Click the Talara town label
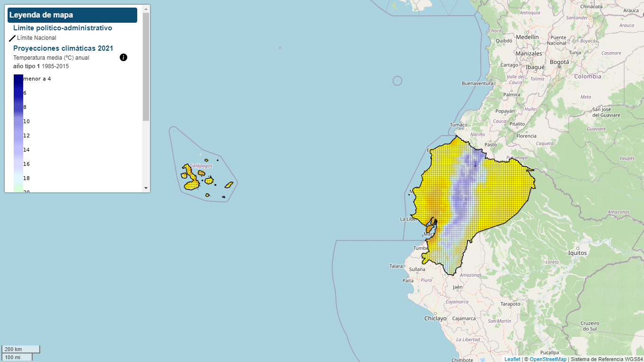The height and width of the screenshot is (362, 644). (396, 266)
